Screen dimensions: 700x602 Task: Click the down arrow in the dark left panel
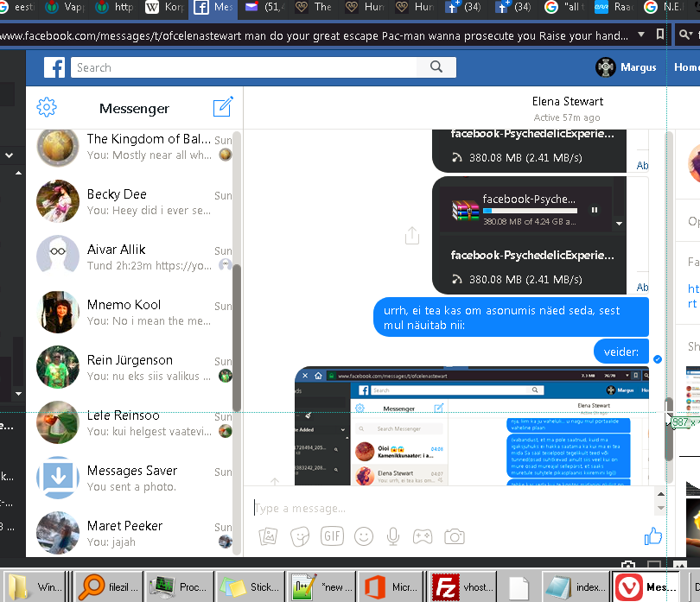click(x=18, y=394)
